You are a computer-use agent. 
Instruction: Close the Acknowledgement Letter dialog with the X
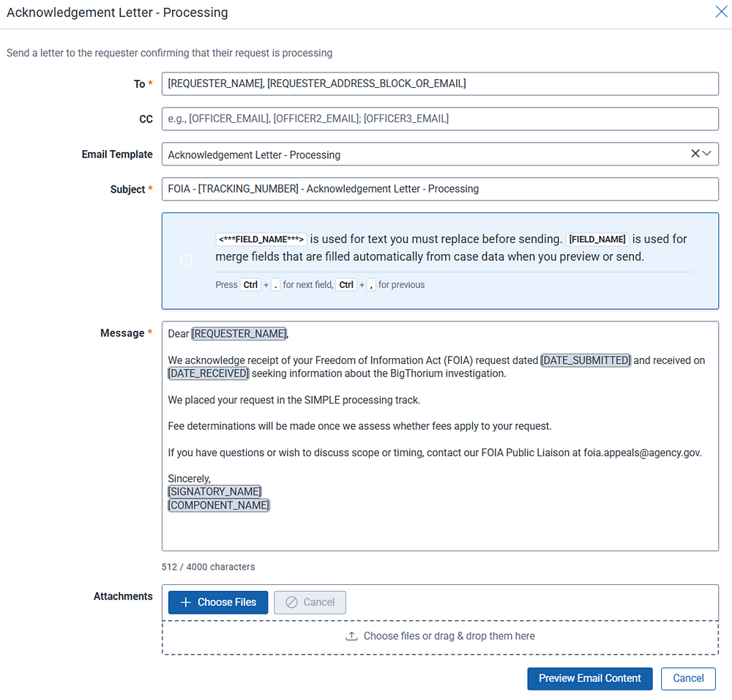721,12
